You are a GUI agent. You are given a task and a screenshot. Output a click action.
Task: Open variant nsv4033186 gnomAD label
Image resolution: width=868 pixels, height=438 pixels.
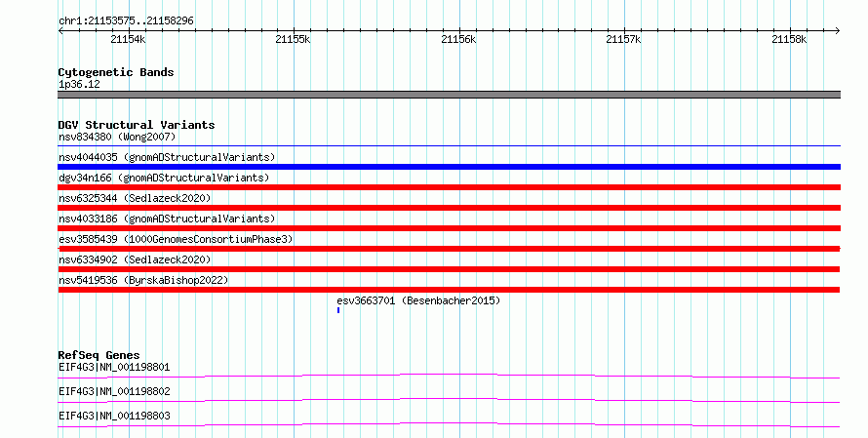pyautogui.click(x=167, y=219)
